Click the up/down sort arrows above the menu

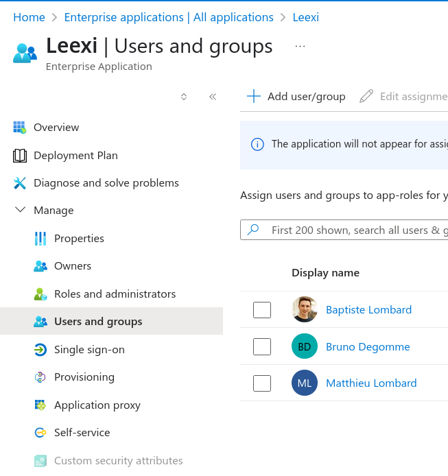pos(184,97)
